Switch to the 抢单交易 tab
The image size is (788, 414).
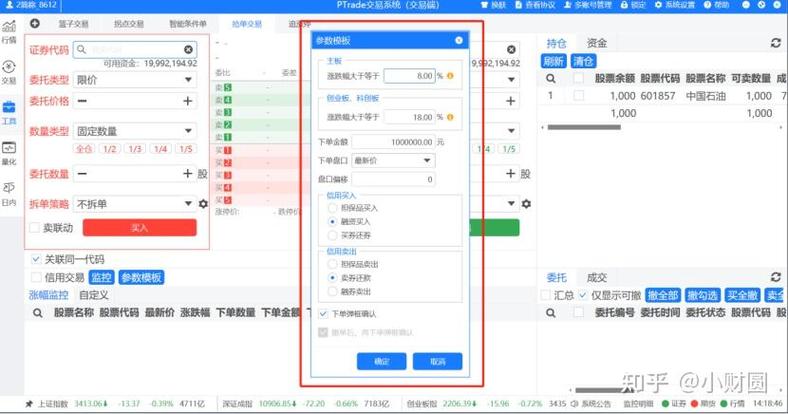[247, 24]
